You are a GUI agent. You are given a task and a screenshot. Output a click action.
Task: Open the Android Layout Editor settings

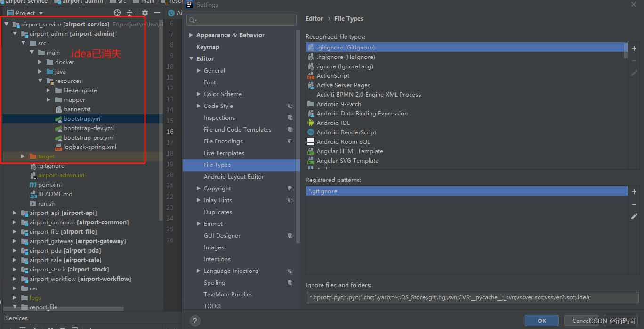(234, 177)
